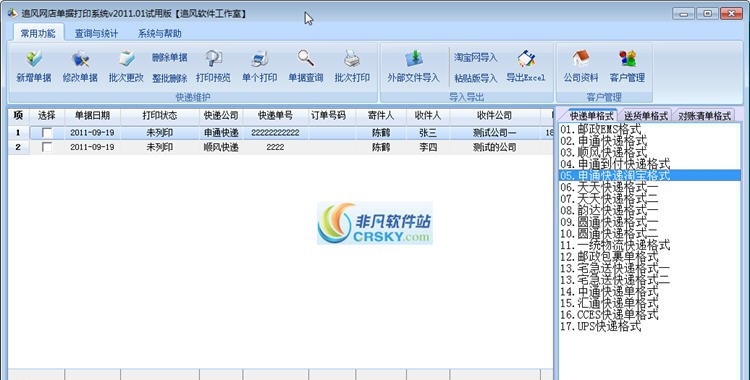Click the 快递公司 column header
750x380 pixels.
[221, 115]
